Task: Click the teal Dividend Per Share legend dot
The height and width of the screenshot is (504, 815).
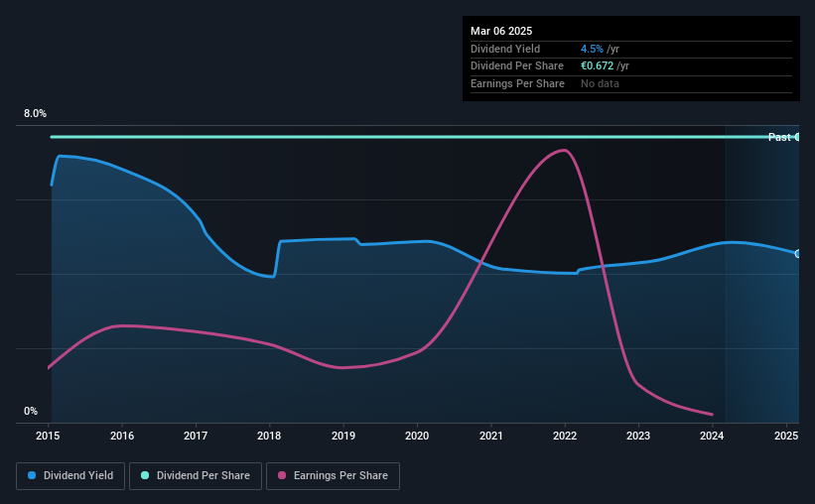Action: click(145, 475)
